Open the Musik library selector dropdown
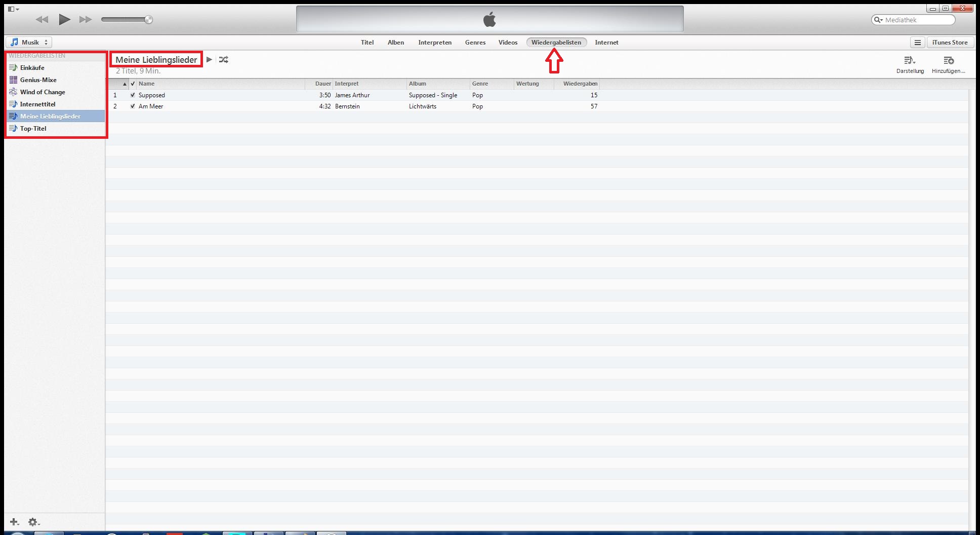Image resolution: width=980 pixels, height=535 pixels. pyautogui.click(x=29, y=43)
